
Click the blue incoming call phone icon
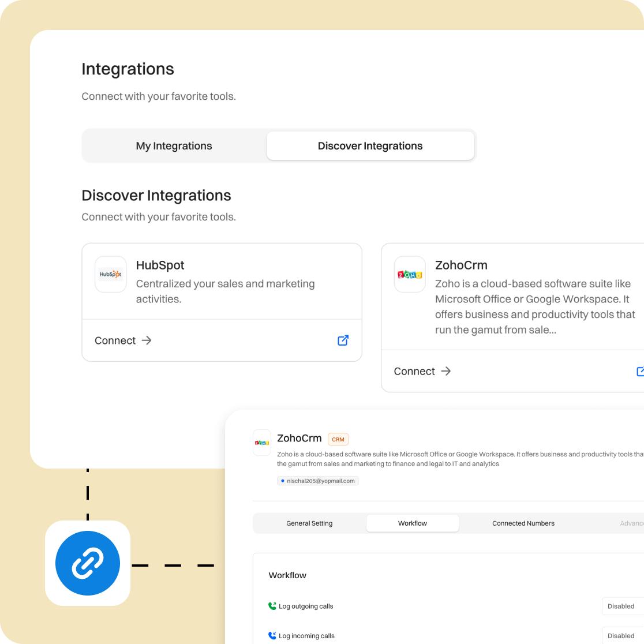pyautogui.click(x=272, y=635)
